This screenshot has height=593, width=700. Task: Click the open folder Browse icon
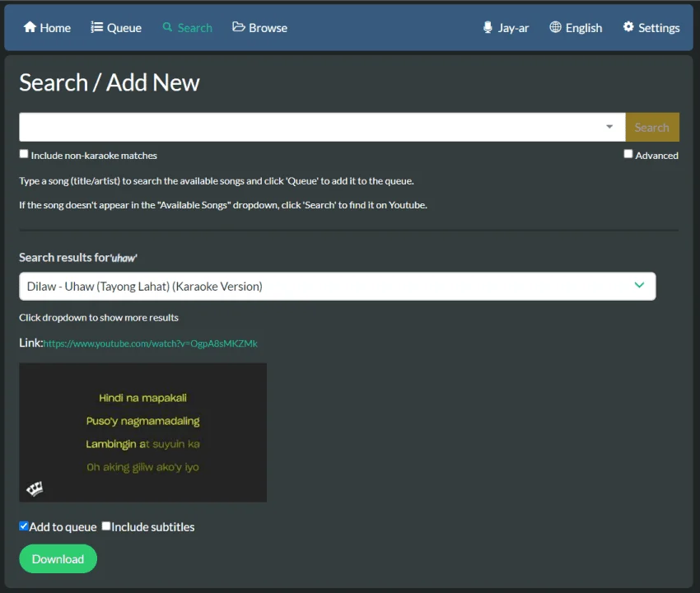[x=239, y=27]
